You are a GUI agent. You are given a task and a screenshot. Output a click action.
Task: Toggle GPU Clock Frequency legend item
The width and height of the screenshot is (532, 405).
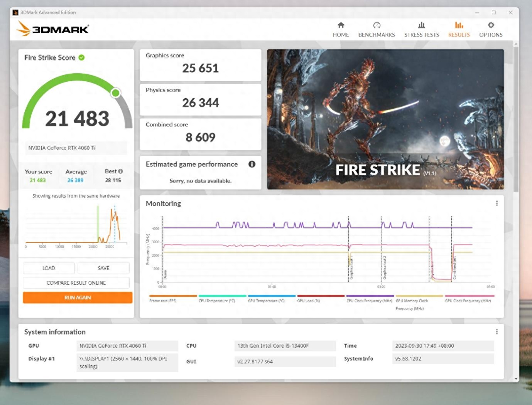point(469,299)
